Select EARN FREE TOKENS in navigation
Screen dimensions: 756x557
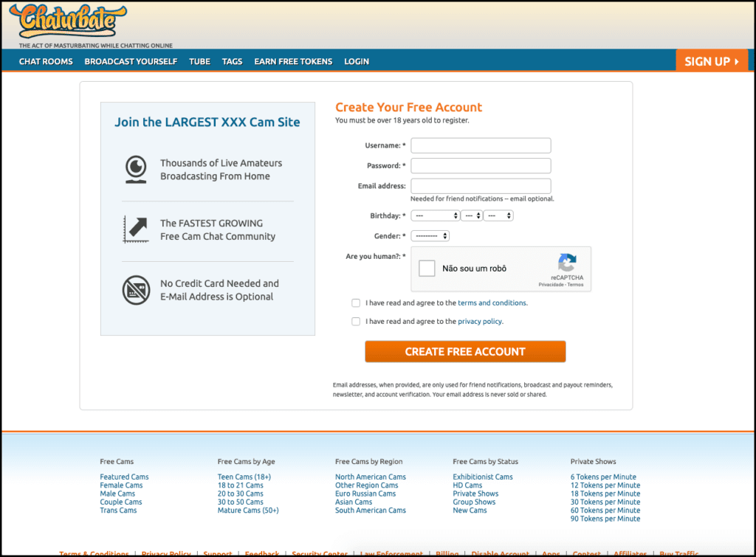[293, 62]
